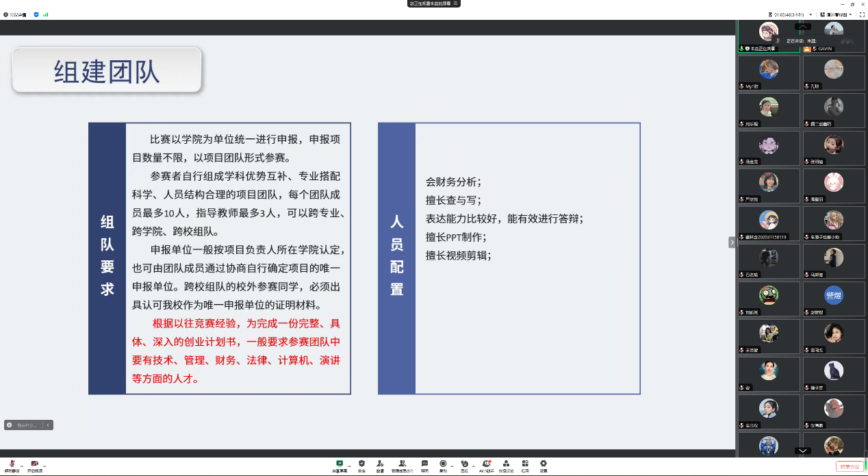This screenshot has width=868, height=476.
Task: Click the line 会财务分析
Action: [x=453, y=181]
